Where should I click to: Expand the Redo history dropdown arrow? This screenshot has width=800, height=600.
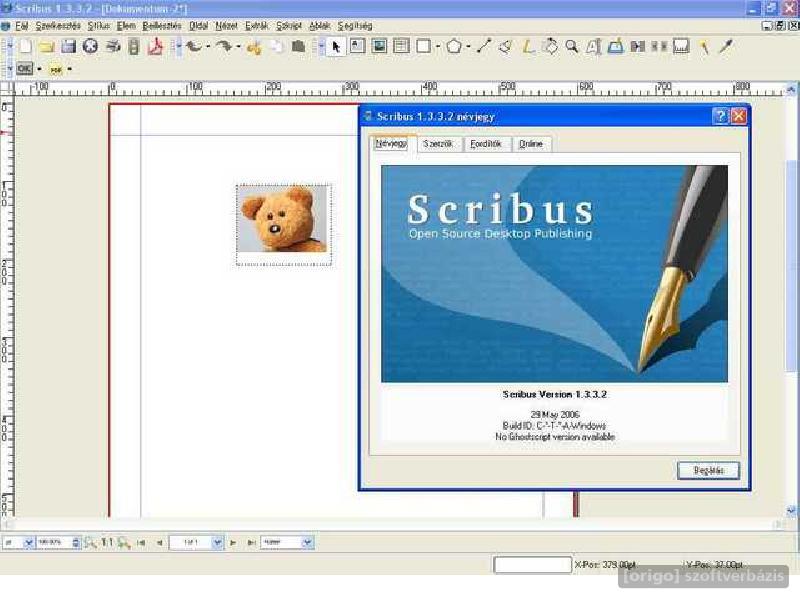tap(238, 47)
